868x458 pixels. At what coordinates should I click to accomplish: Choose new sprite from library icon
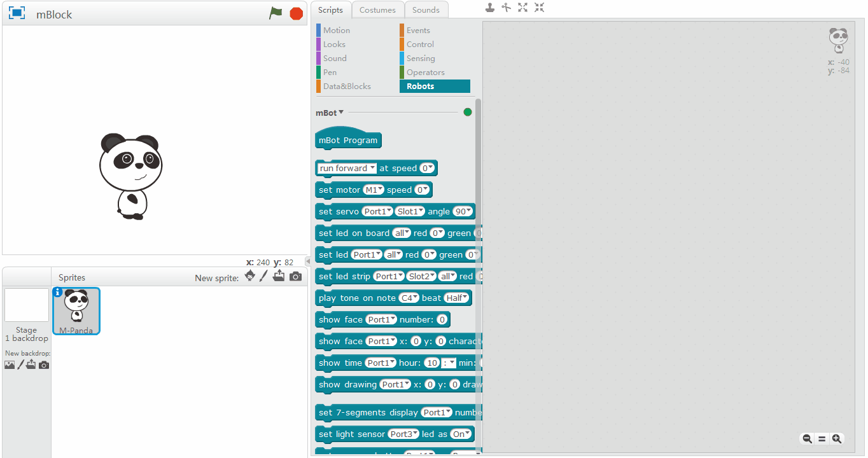point(250,276)
